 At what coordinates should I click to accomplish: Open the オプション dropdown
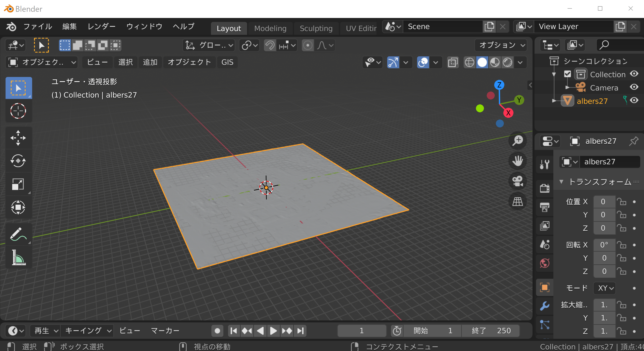pyautogui.click(x=501, y=45)
